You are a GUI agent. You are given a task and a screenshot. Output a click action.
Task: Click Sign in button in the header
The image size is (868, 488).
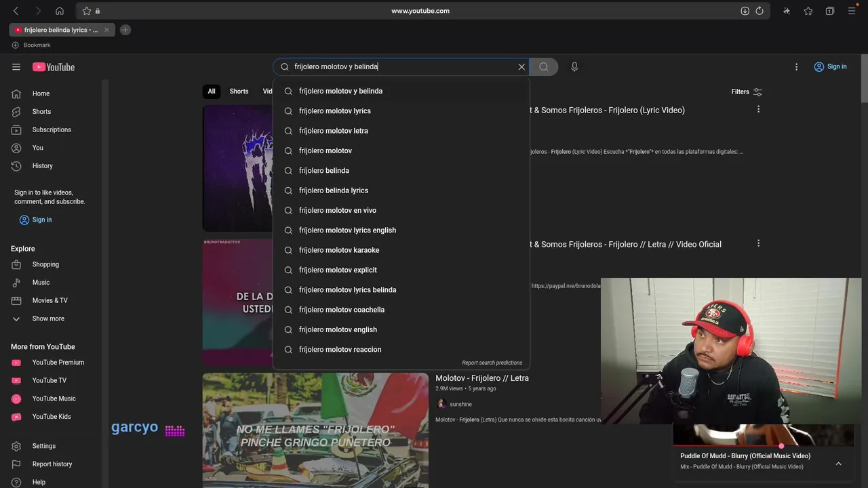point(830,66)
